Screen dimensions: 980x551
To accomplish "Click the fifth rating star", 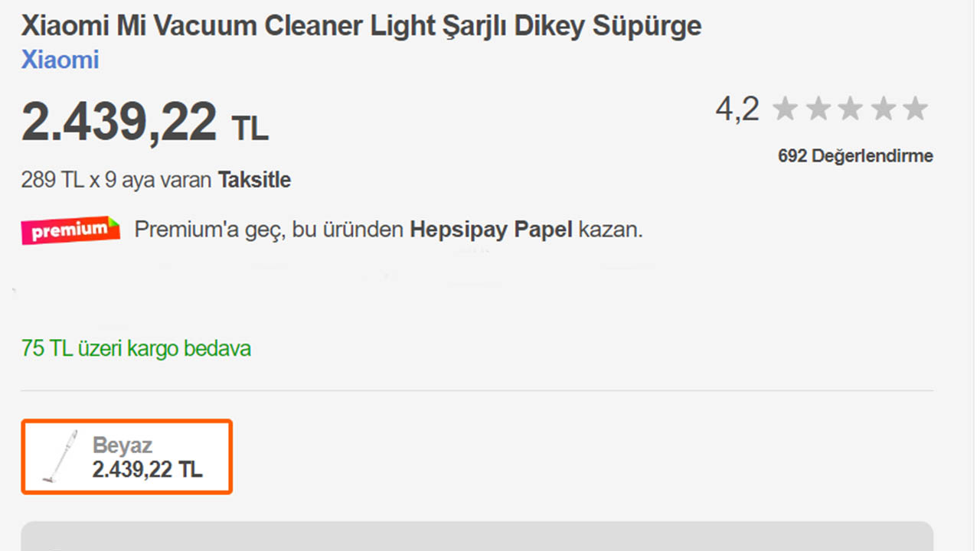I will tap(916, 109).
